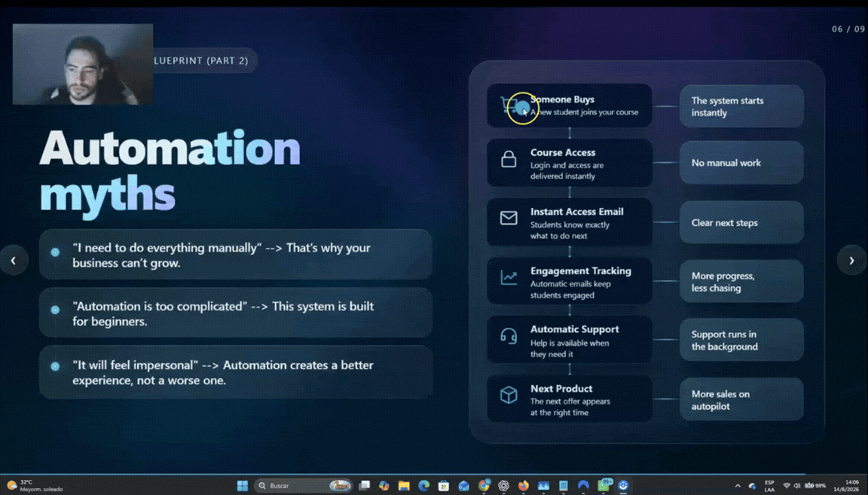Open the Windows Start menu
The height and width of the screenshot is (495, 868).
point(243,486)
